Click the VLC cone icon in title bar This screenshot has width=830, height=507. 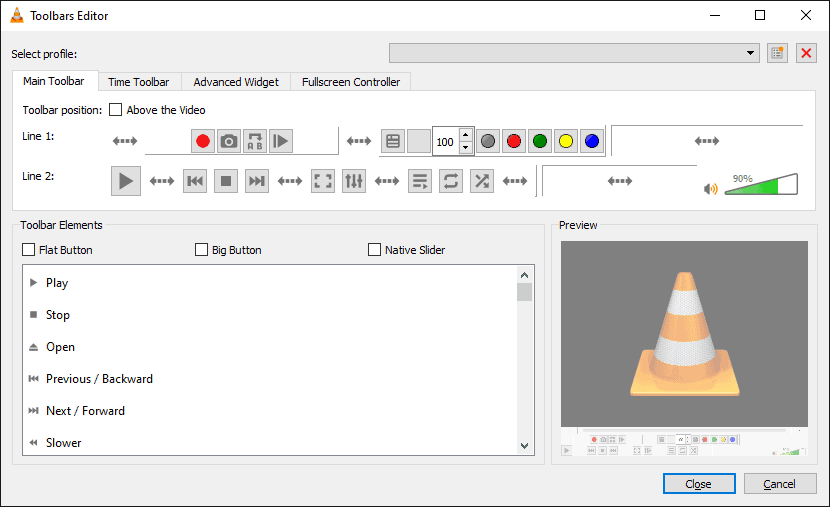17,15
